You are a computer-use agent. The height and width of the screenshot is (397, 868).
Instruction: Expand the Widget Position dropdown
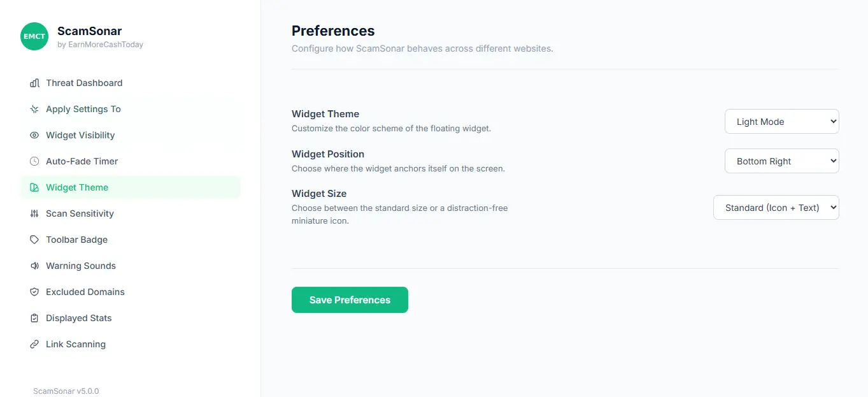coord(781,161)
